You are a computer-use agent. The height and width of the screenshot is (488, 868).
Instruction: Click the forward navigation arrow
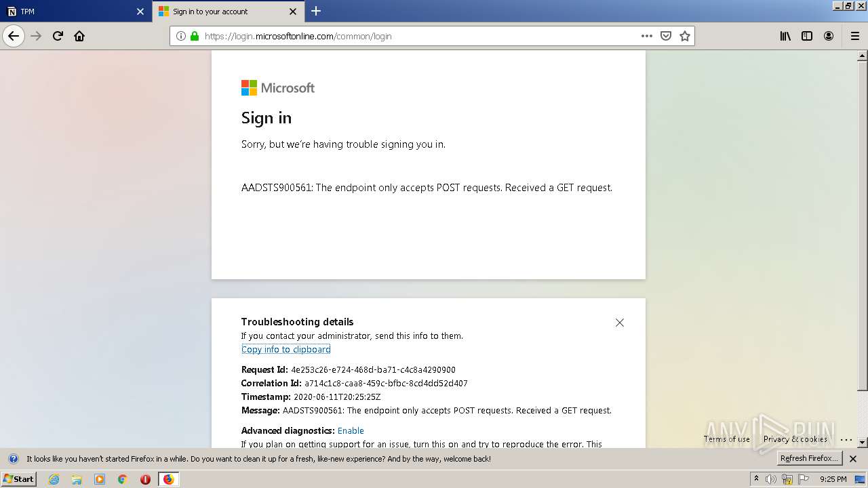click(37, 36)
